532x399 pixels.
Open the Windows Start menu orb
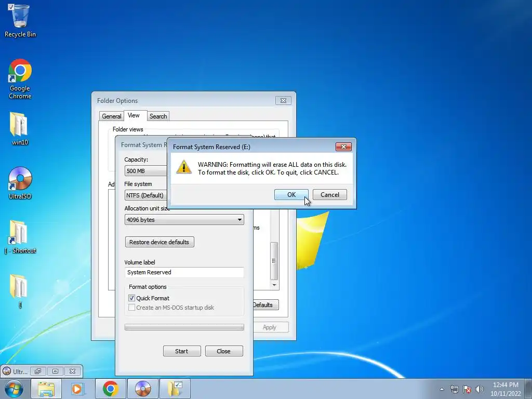pos(14,389)
